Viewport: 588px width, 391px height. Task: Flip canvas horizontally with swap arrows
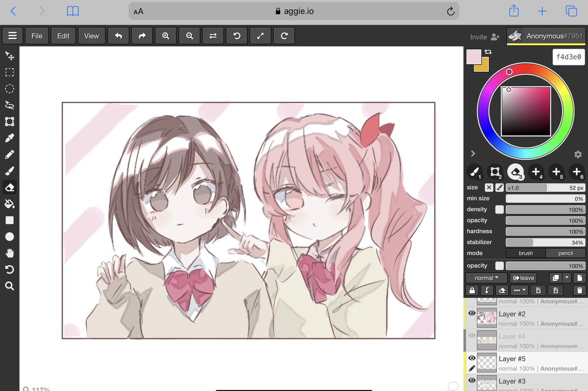213,36
